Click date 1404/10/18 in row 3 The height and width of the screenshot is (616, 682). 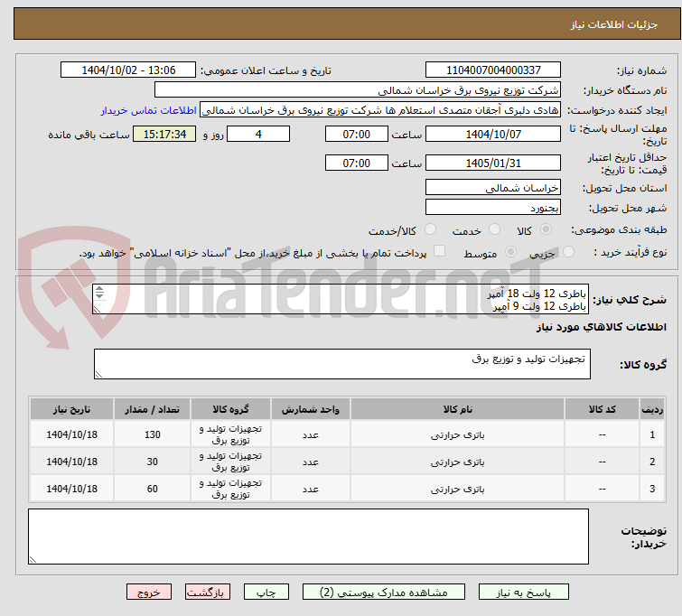(71, 489)
